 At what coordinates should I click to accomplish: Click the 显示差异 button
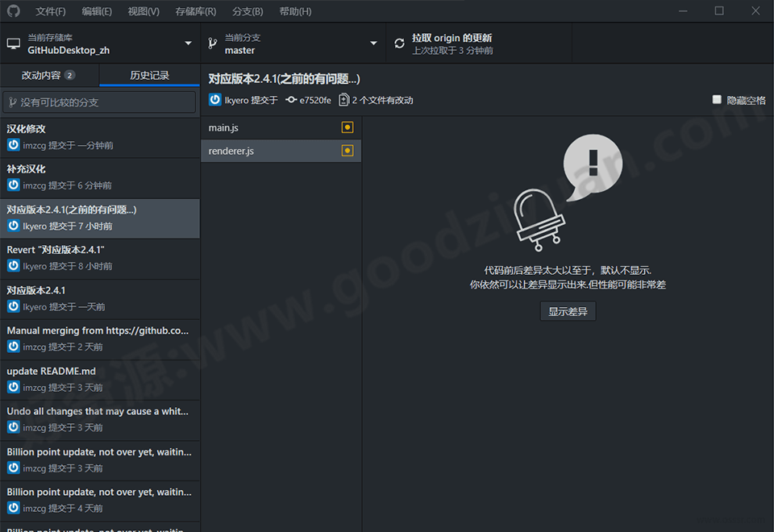568,310
